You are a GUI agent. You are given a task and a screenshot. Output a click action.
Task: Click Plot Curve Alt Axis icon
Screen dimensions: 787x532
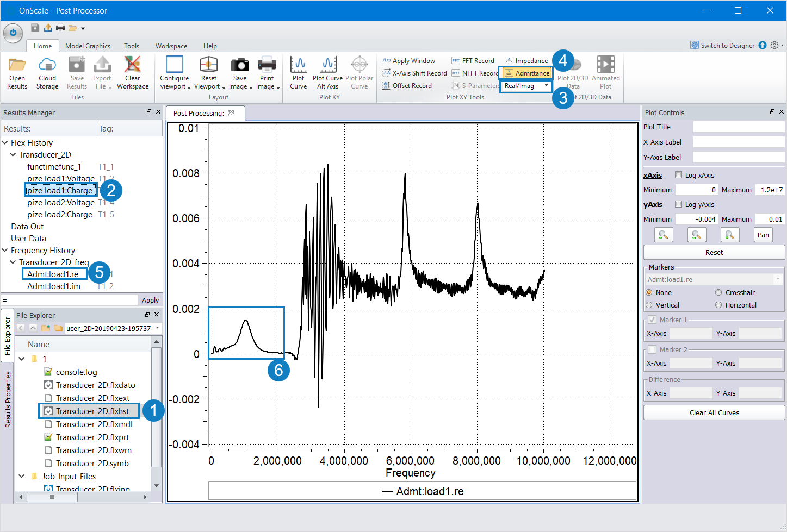tap(328, 65)
